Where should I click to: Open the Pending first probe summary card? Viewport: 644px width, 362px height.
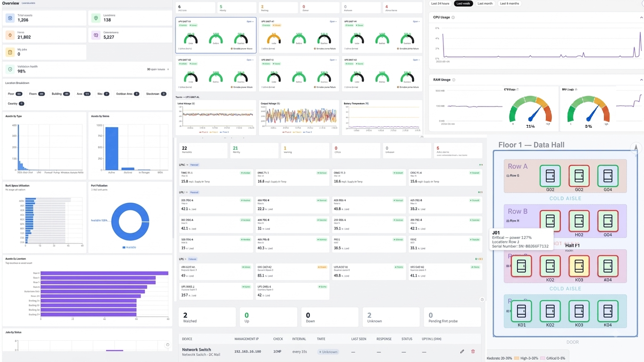[452, 317]
